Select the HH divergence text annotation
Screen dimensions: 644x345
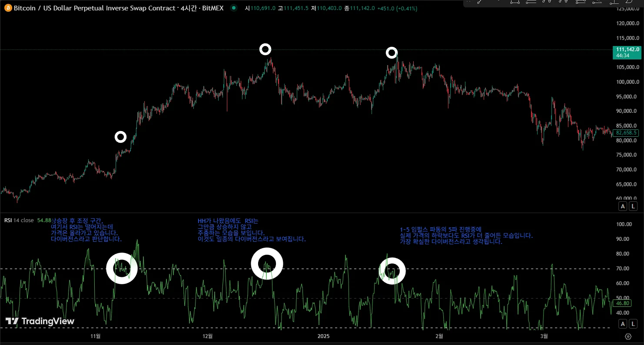(x=251, y=230)
